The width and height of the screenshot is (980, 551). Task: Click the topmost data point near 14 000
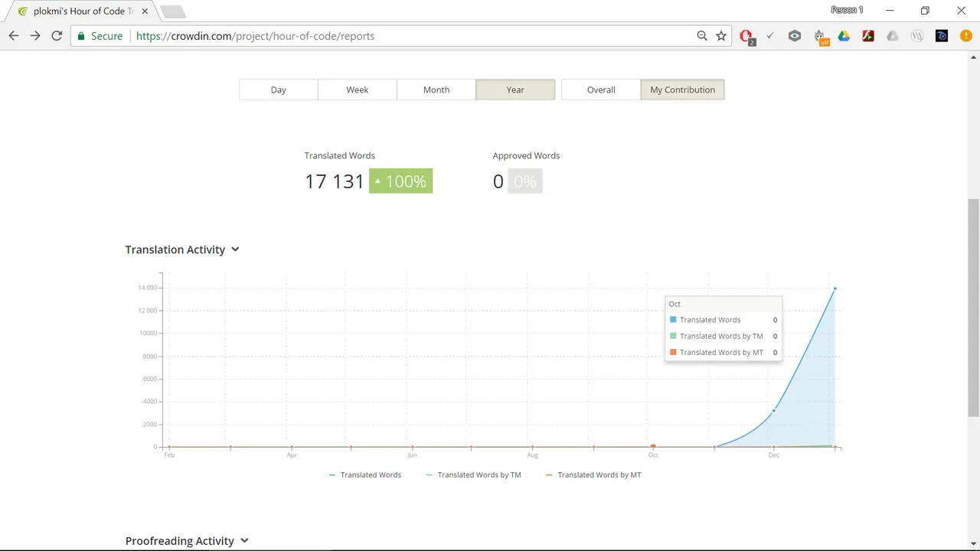(x=835, y=289)
